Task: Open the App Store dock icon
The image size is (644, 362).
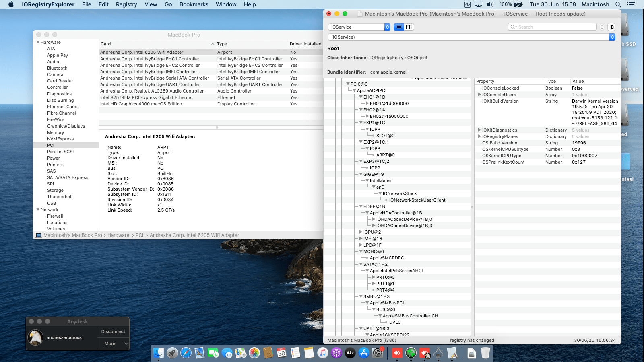Action: [364, 353]
